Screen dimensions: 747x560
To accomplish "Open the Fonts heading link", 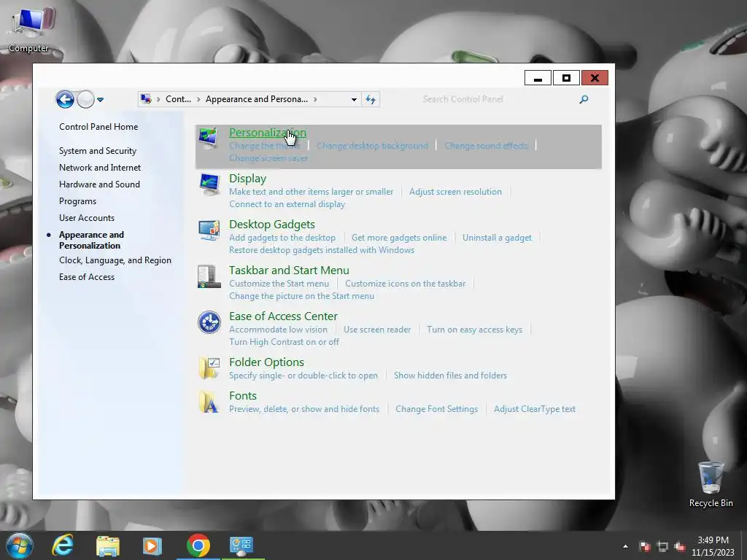I will point(243,396).
